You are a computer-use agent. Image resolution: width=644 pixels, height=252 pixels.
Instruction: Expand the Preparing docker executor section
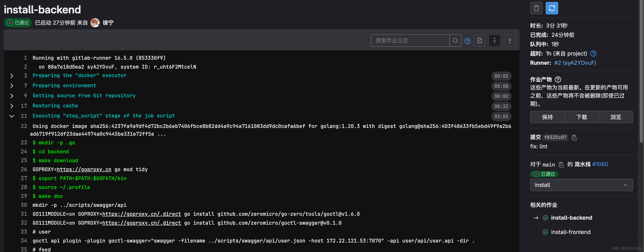click(x=12, y=76)
